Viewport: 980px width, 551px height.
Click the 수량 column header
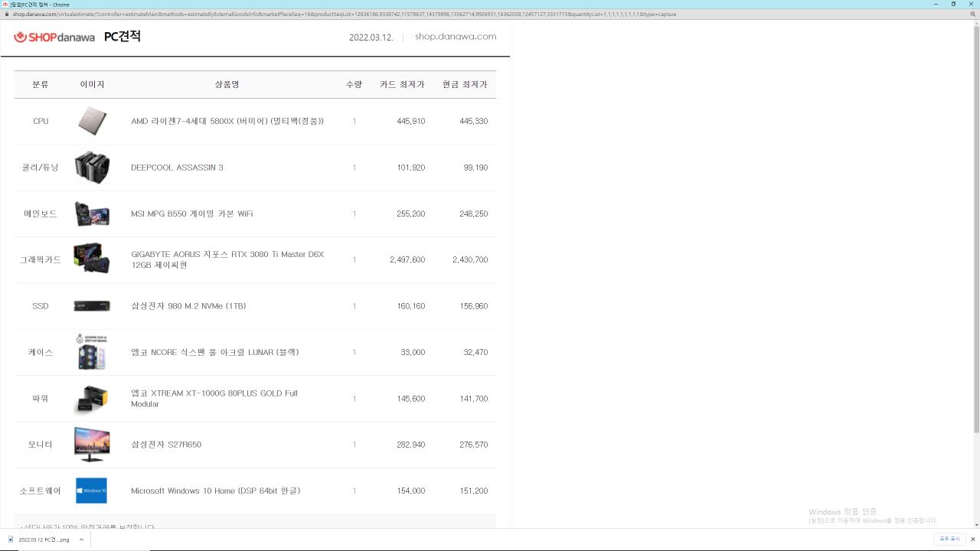[x=354, y=84]
